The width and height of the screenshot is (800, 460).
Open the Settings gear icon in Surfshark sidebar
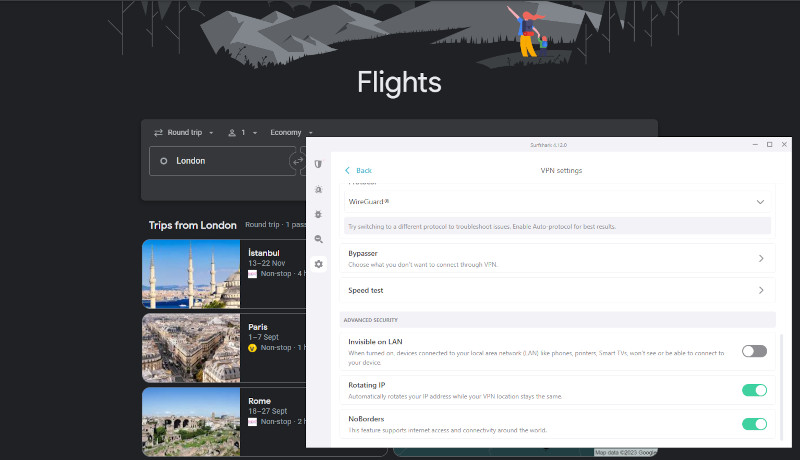[318, 264]
